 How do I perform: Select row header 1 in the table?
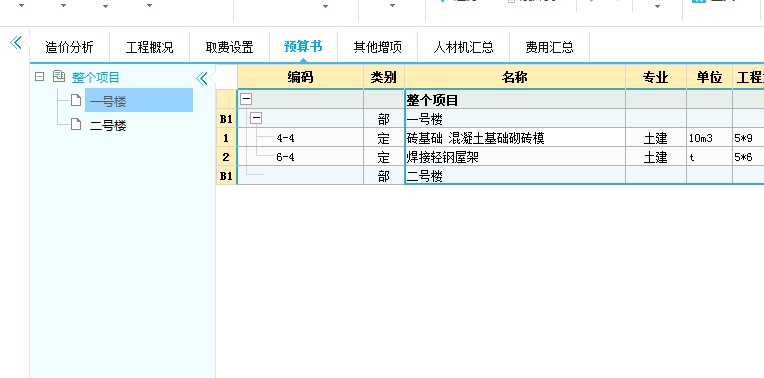pyautogui.click(x=226, y=138)
